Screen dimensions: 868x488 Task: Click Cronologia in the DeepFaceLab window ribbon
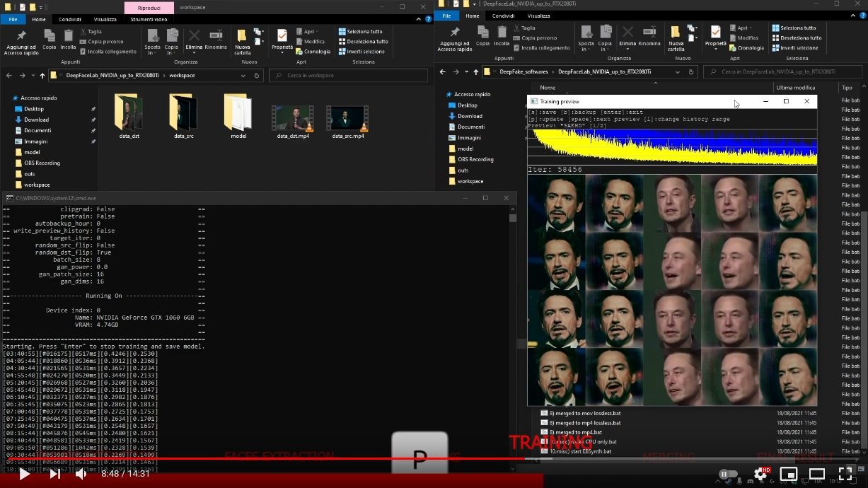[747, 48]
